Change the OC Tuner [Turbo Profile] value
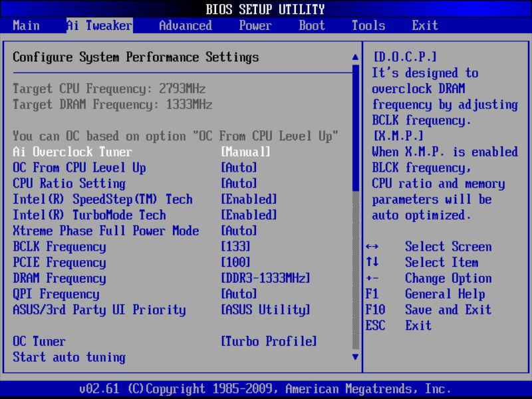Image resolution: width=532 pixels, height=399 pixels. 269,341
